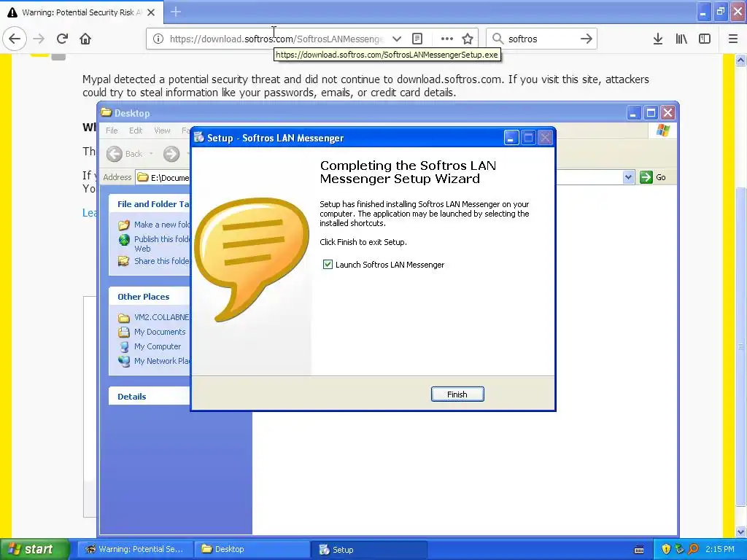Open View menu in Desktop window
The width and height of the screenshot is (747, 560).
coord(162,131)
